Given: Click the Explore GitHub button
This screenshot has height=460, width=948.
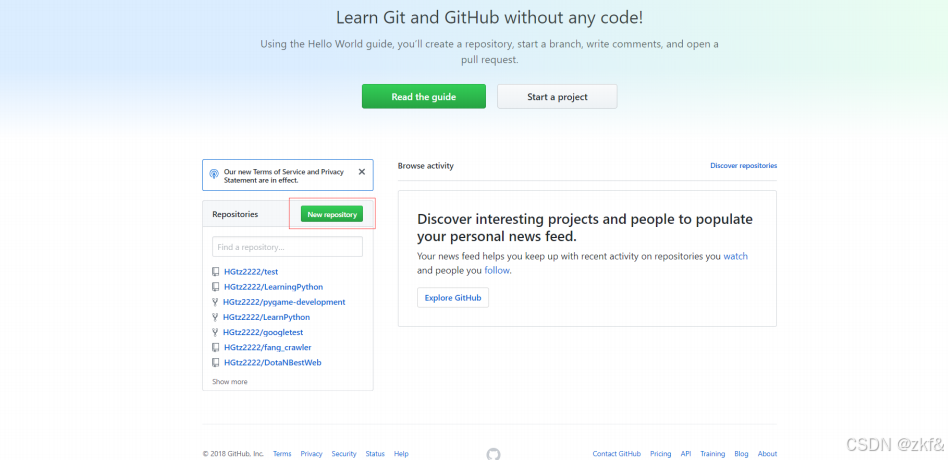Looking at the screenshot, I should pos(453,297).
